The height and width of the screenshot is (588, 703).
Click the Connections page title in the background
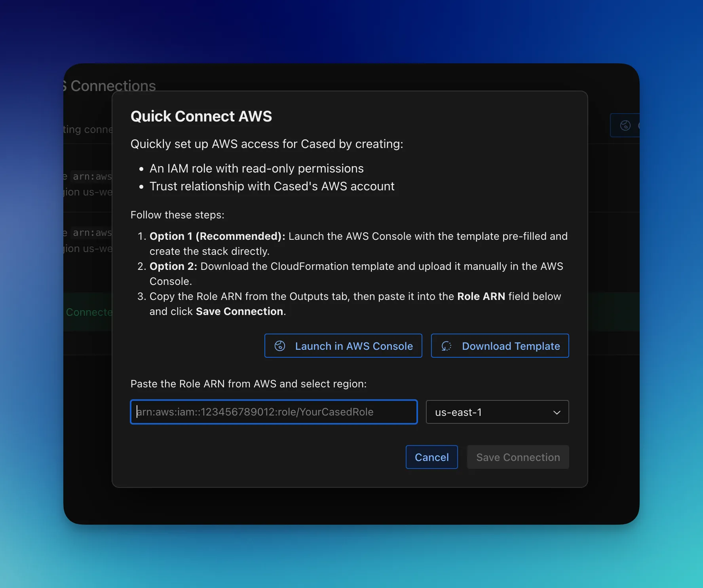110,86
